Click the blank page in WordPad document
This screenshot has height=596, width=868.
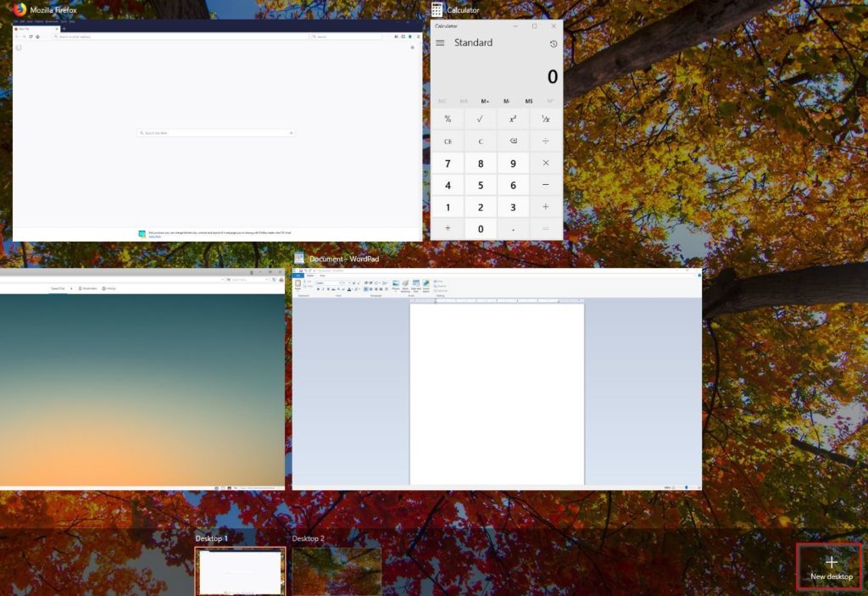pyautogui.click(x=497, y=394)
